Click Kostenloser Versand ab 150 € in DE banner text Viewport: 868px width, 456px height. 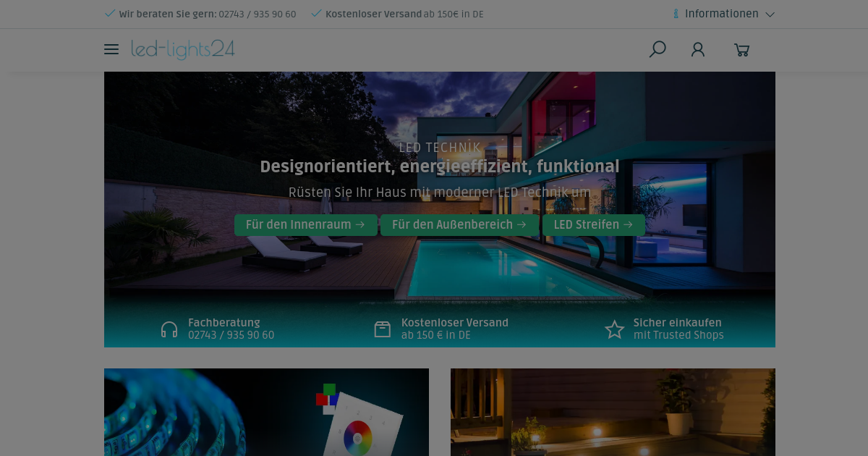[x=455, y=329]
